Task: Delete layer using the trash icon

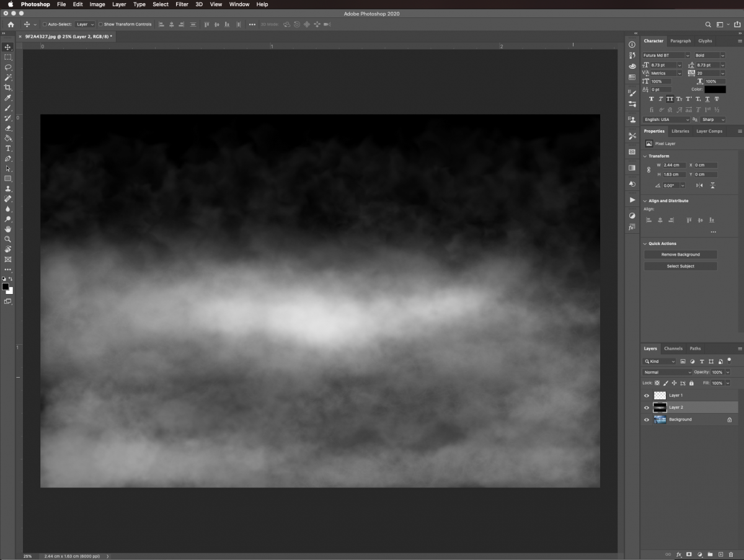Action: click(731, 554)
